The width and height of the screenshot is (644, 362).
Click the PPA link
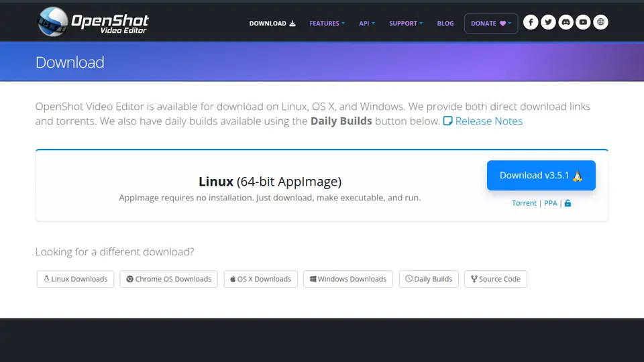pyautogui.click(x=550, y=203)
